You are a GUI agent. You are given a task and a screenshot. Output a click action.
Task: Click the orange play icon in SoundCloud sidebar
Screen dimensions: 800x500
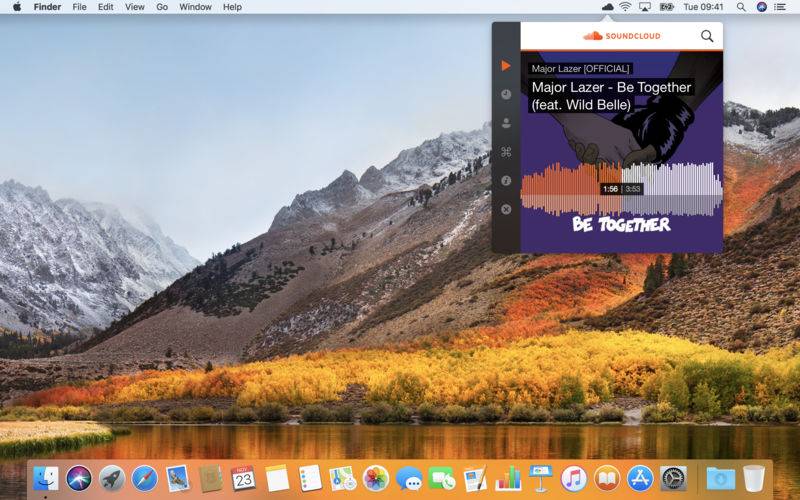tap(506, 66)
